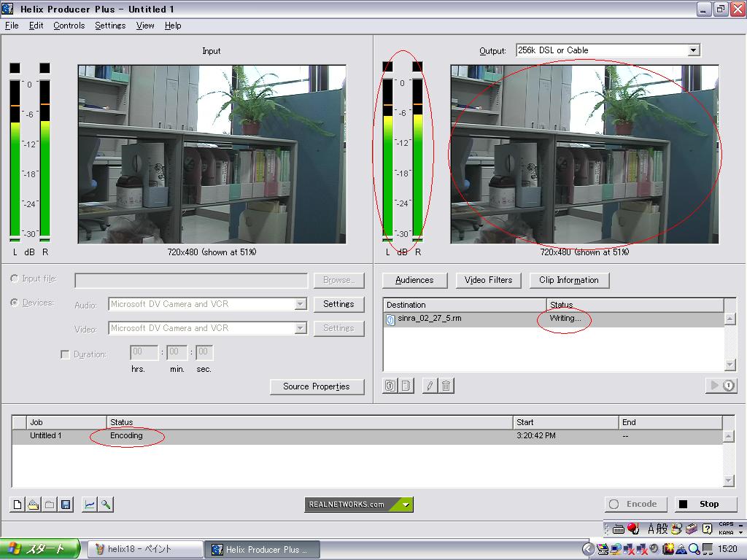Click the New Job toolbar icon

[18, 505]
